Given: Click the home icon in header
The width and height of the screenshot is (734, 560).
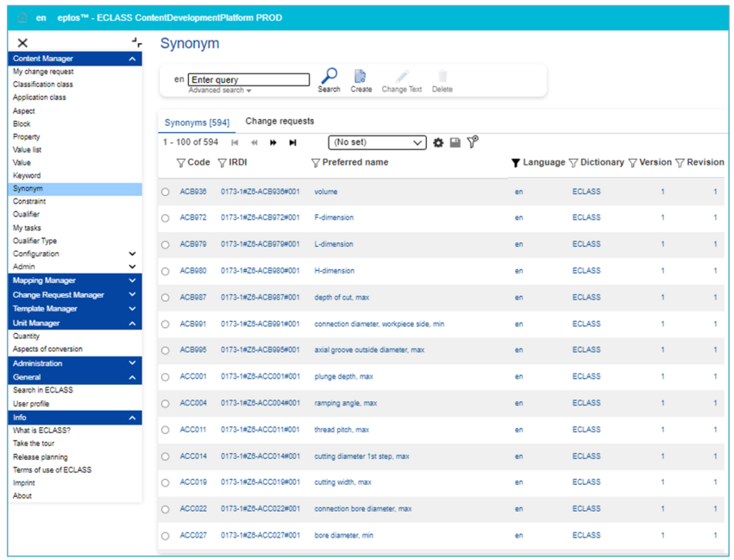Looking at the screenshot, I should coord(22,18).
